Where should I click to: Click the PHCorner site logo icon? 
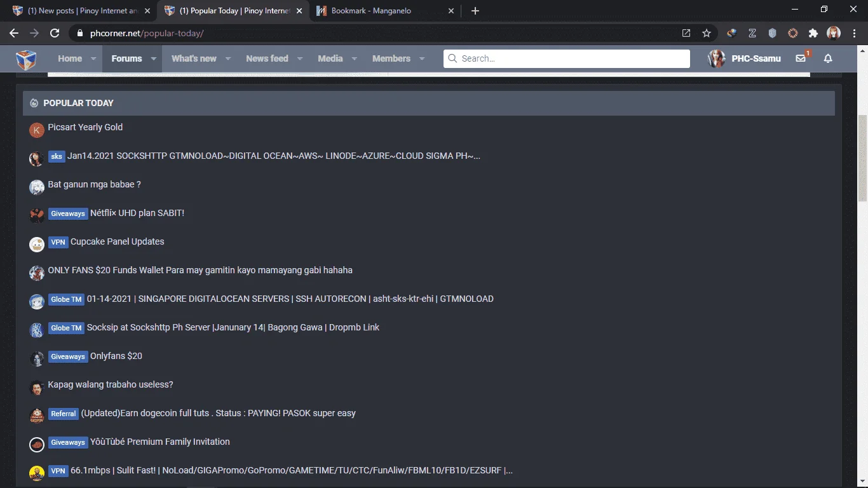coord(26,59)
